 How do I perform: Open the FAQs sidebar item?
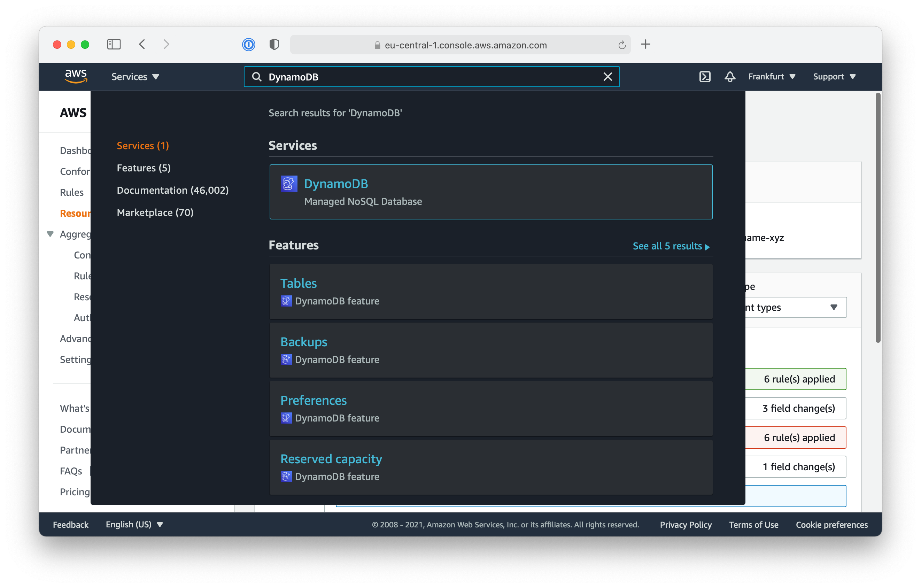[x=71, y=471]
